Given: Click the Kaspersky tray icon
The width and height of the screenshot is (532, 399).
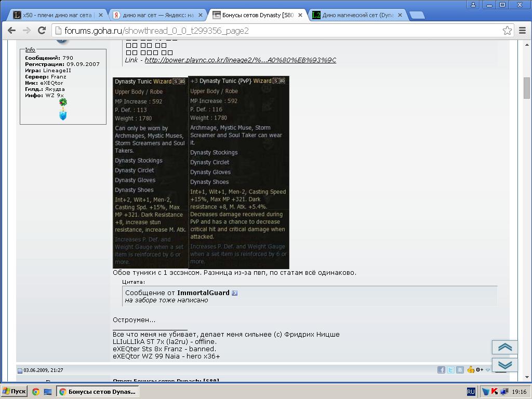Looking at the screenshot, I should [x=495, y=392].
